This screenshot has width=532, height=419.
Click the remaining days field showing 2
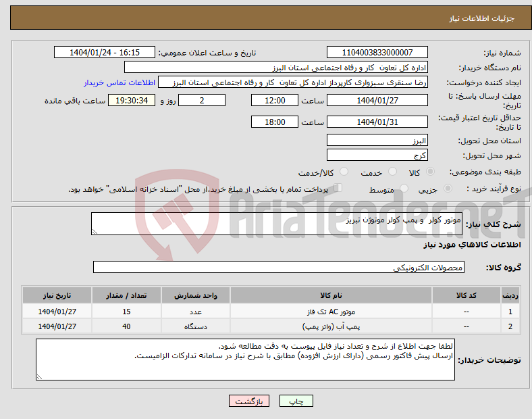[202, 100]
